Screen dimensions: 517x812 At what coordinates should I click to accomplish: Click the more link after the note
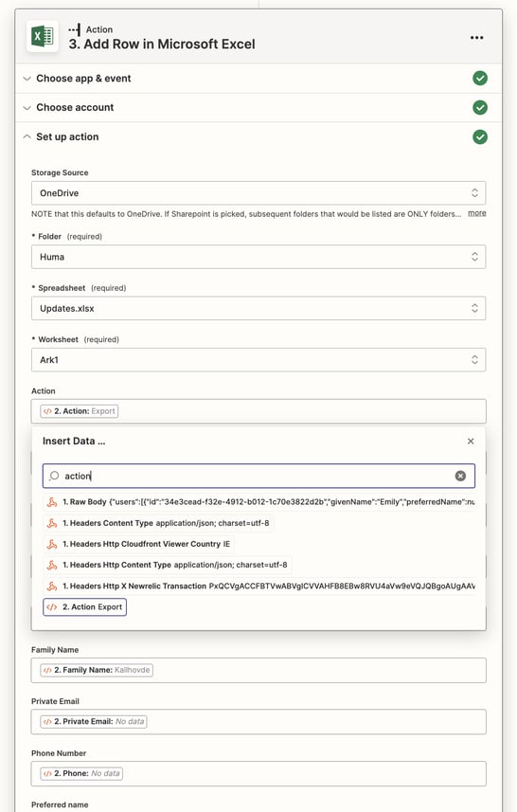[x=476, y=213]
